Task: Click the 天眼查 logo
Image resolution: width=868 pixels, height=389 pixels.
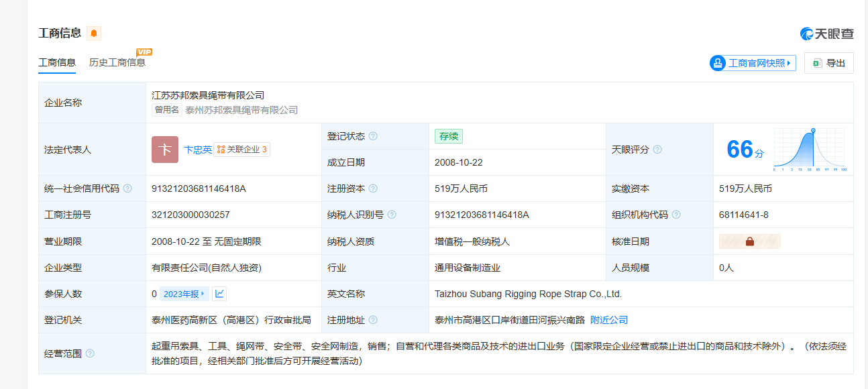Action: tap(826, 34)
